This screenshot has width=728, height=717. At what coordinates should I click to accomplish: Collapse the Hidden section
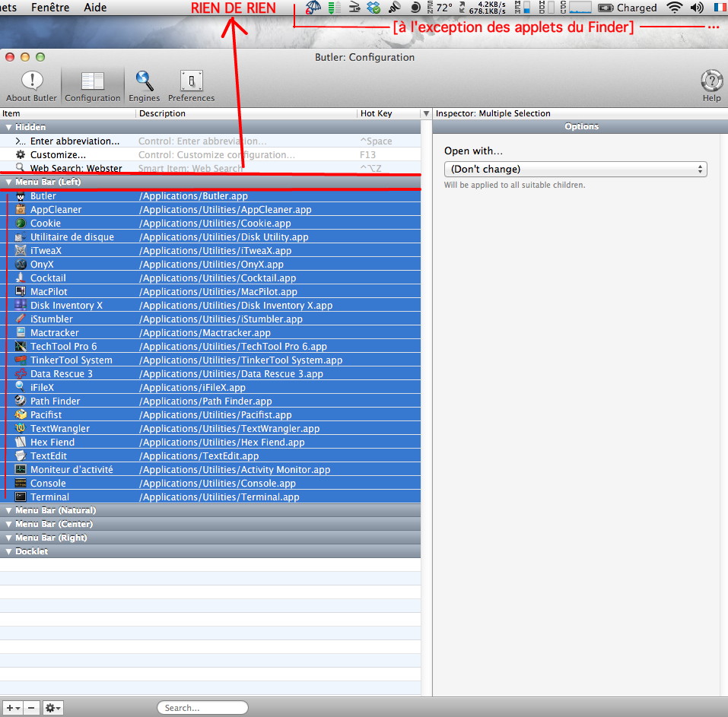coord(8,128)
